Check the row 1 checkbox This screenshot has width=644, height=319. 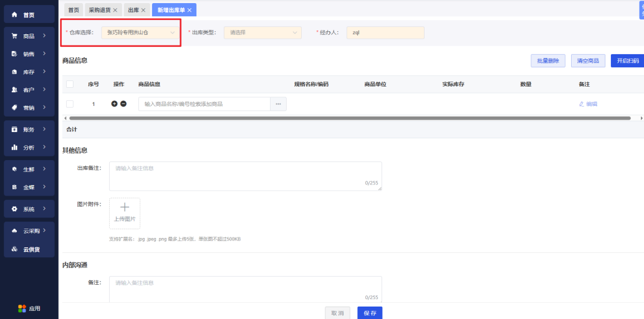[x=70, y=104]
